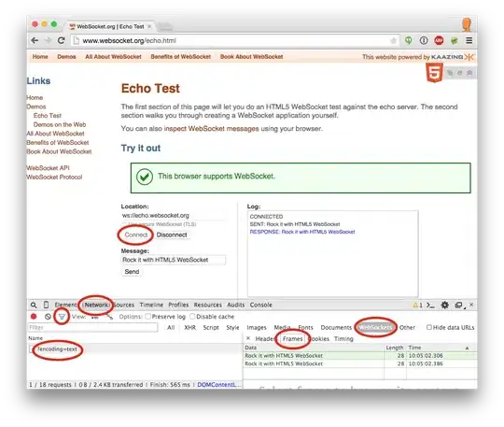Check the Hide data URLs checkbox
The height and width of the screenshot is (427, 504).
coord(428,327)
